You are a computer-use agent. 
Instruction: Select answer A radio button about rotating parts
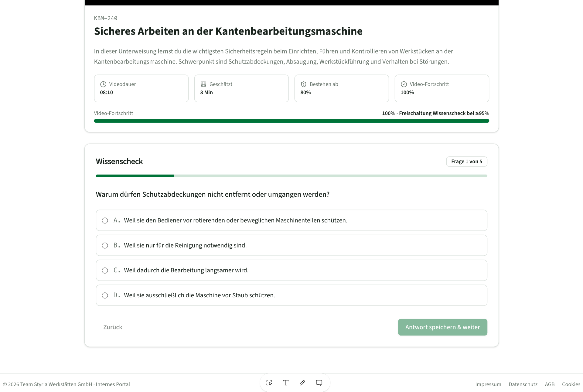pos(105,220)
